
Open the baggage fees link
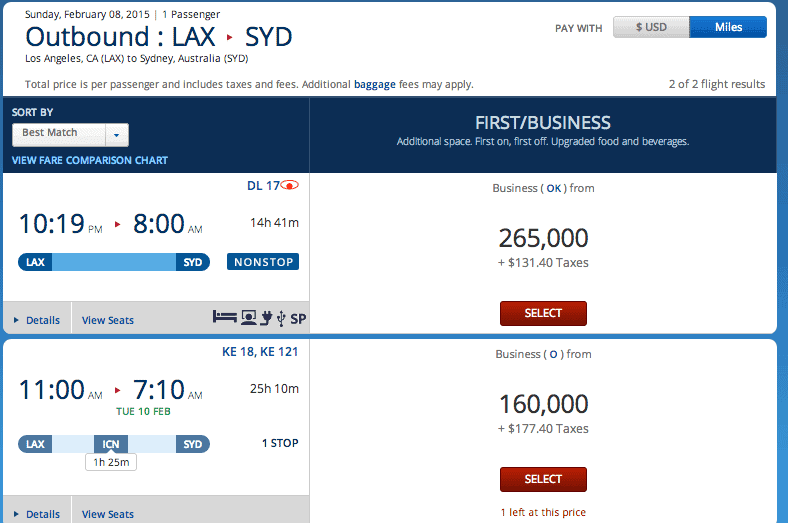[375, 84]
